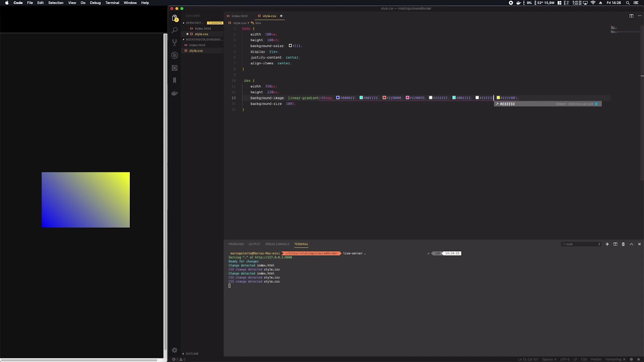Open index.html under Open Editors
The width and height of the screenshot is (644, 362).
[203, 29]
